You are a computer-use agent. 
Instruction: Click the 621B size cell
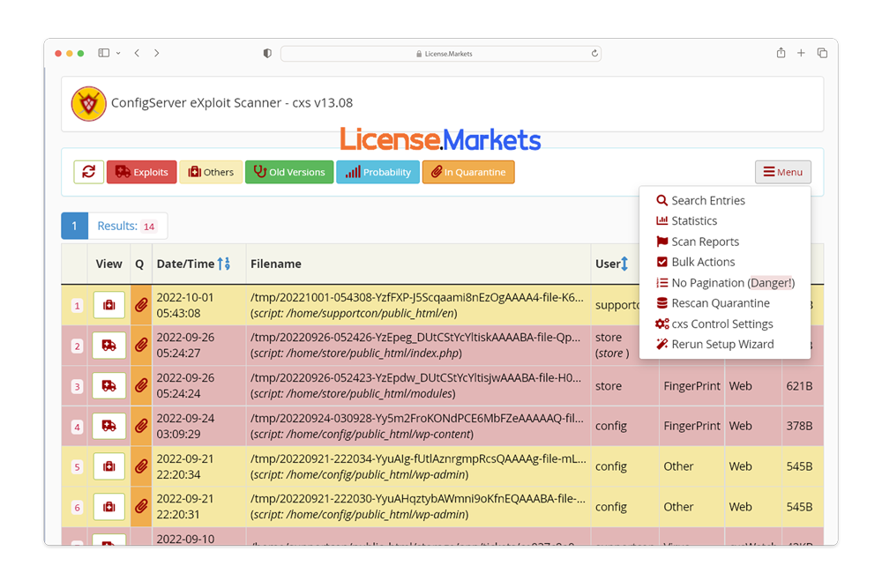coord(799,386)
